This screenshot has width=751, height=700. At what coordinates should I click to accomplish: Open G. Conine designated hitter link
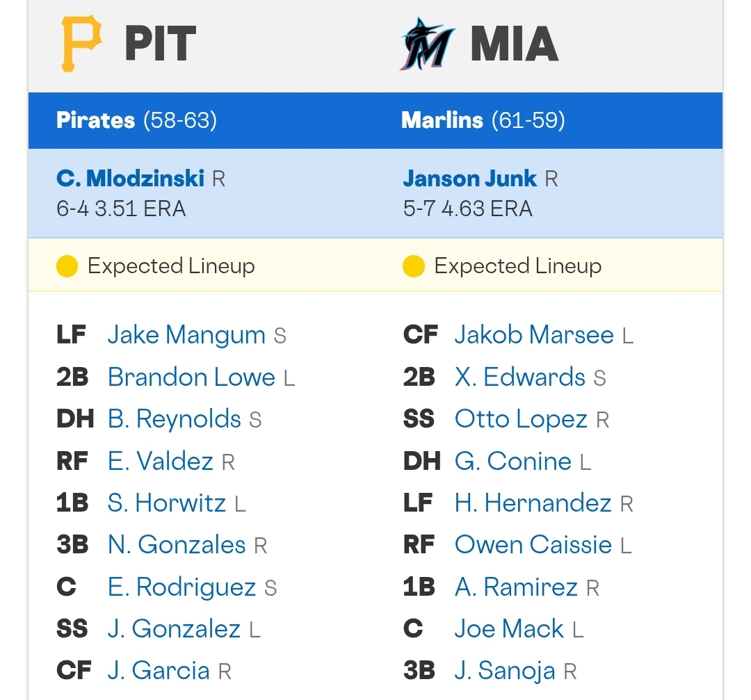coord(513,461)
